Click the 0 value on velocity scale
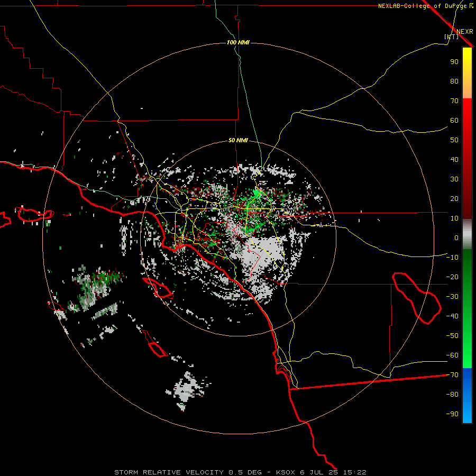This screenshot has width=476, height=476. pyautogui.click(x=456, y=237)
